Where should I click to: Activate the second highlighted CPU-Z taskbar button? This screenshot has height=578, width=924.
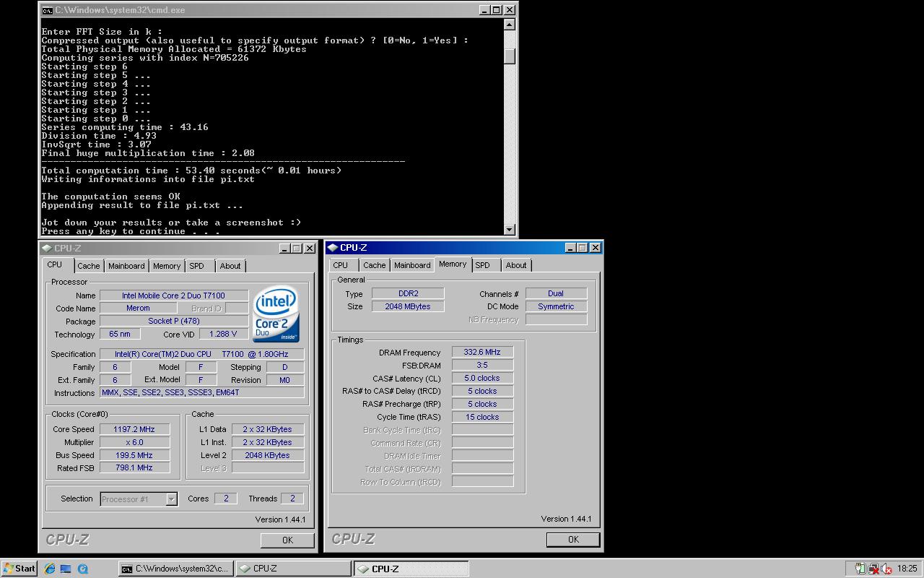pos(411,569)
